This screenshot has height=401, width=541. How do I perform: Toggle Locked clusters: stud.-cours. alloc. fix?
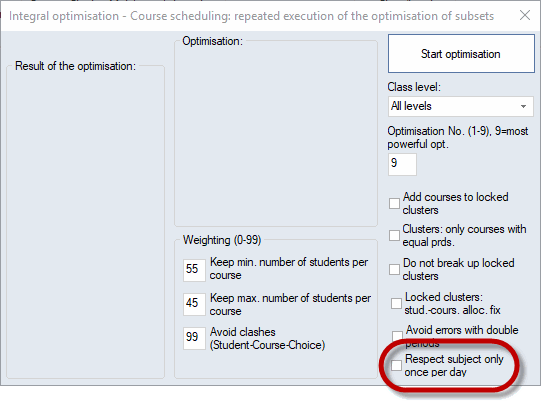coord(396,303)
